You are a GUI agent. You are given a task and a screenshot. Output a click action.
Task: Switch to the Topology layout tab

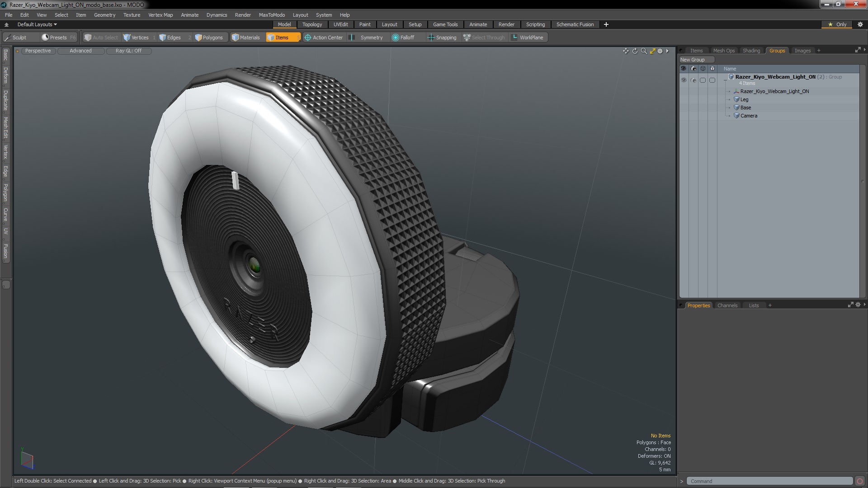312,24
